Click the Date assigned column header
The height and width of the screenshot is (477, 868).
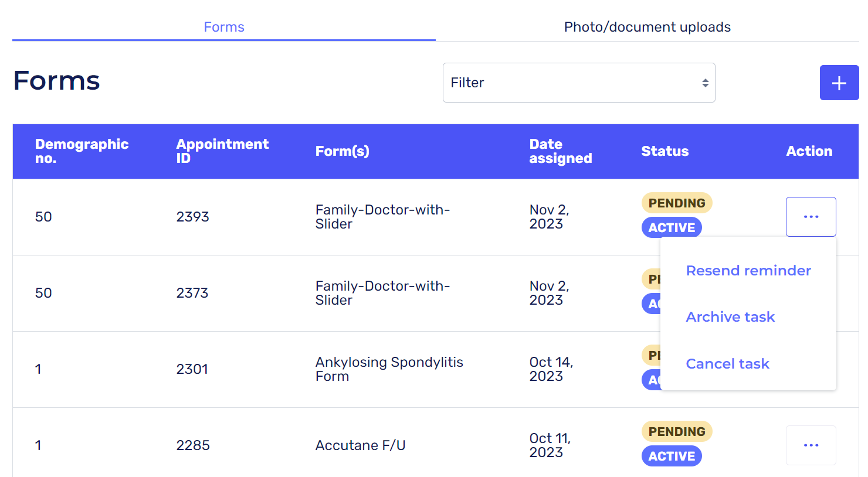(560, 151)
